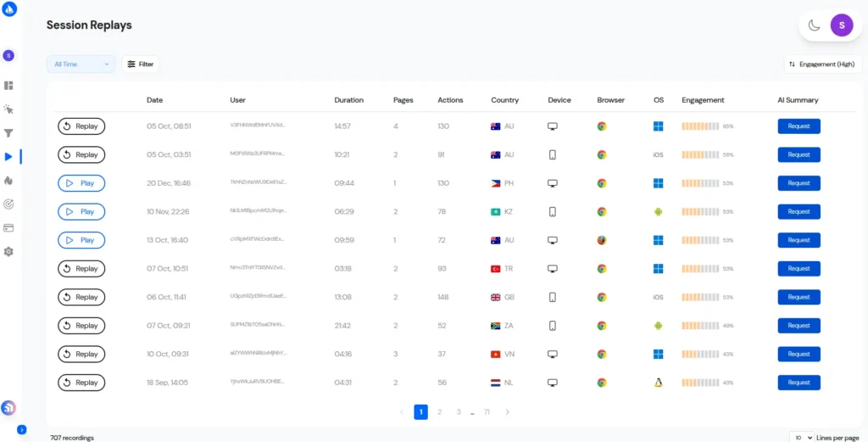The image size is (868, 442).
Task: Request AI summary for the KZ session
Action: (x=798, y=211)
